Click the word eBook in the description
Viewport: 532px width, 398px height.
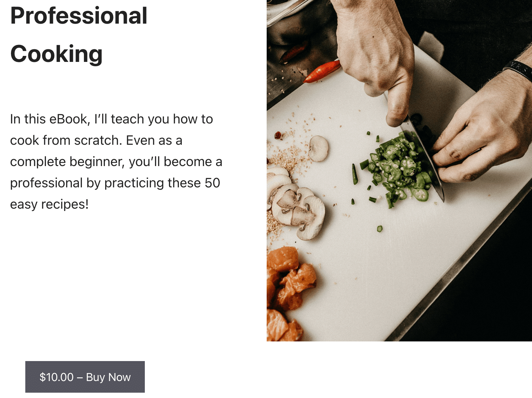68,119
